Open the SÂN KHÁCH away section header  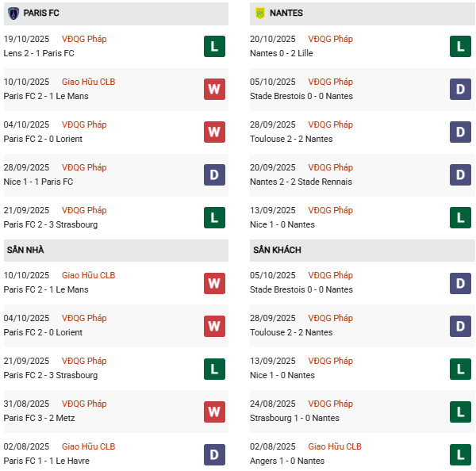coord(278,250)
